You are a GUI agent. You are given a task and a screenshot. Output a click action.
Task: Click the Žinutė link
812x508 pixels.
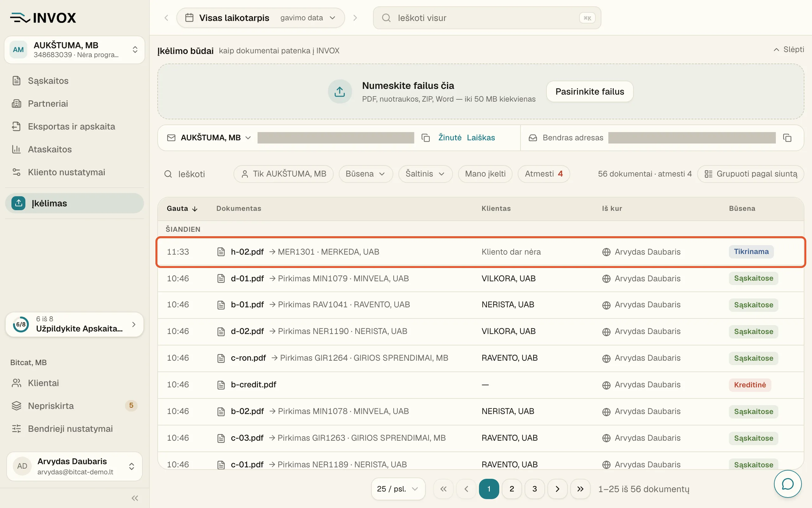pyautogui.click(x=450, y=138)
